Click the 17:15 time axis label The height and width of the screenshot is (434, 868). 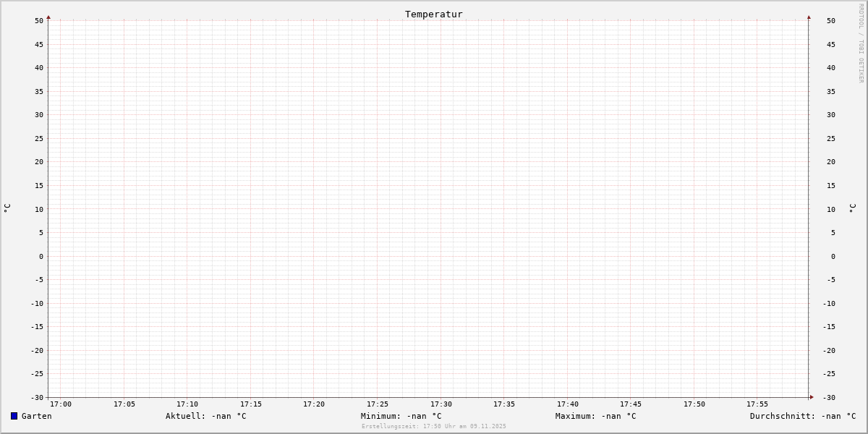click(x=251, y=404)
